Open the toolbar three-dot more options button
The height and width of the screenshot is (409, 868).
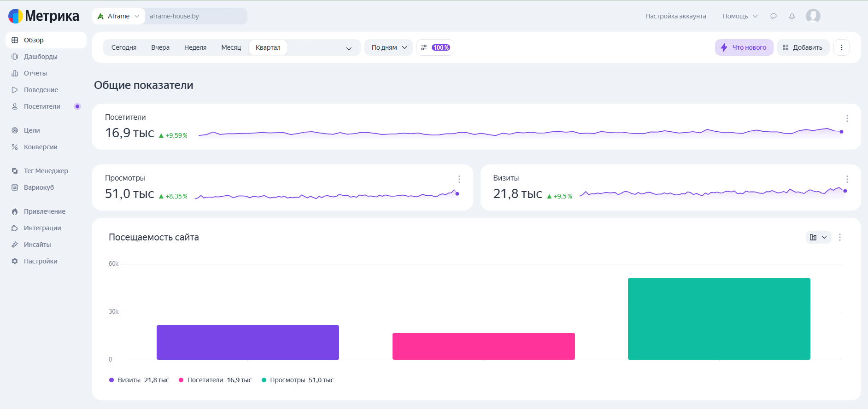(841, 47)
